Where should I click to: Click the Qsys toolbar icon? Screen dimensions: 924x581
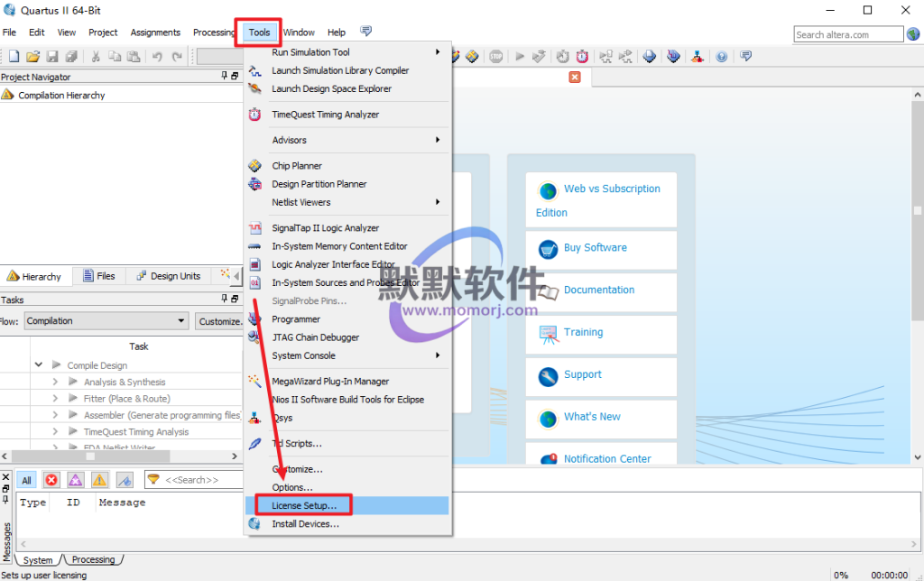point(698,57)
